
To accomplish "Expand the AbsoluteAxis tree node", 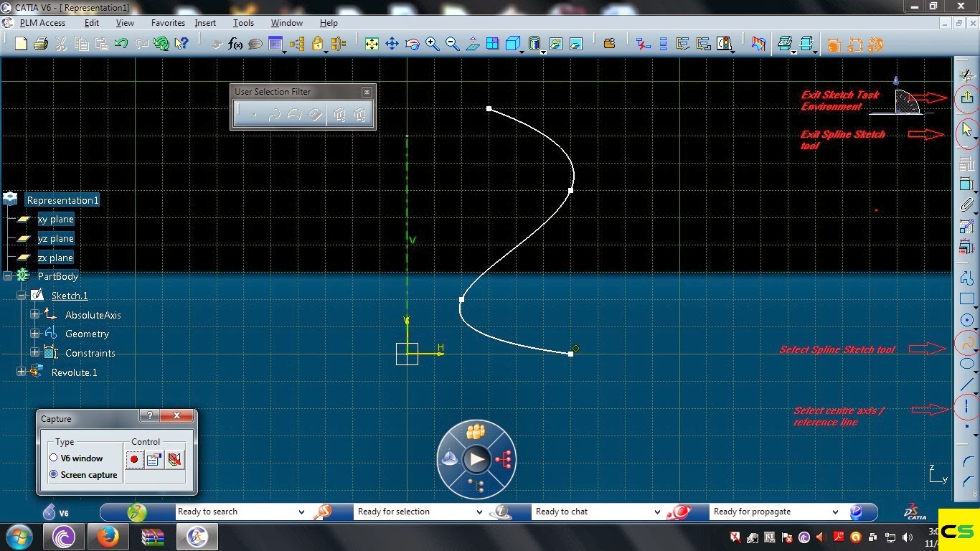I will [x=35, y=314].
